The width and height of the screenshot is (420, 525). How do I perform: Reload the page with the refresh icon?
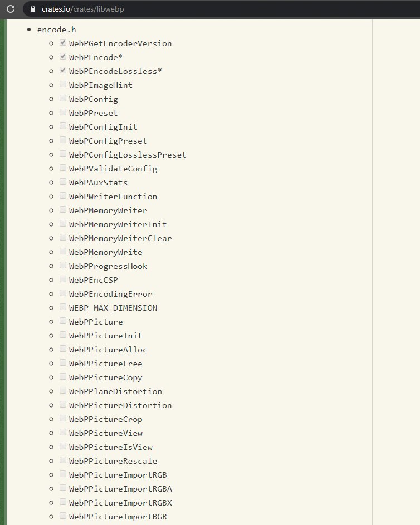pos(11,9)
